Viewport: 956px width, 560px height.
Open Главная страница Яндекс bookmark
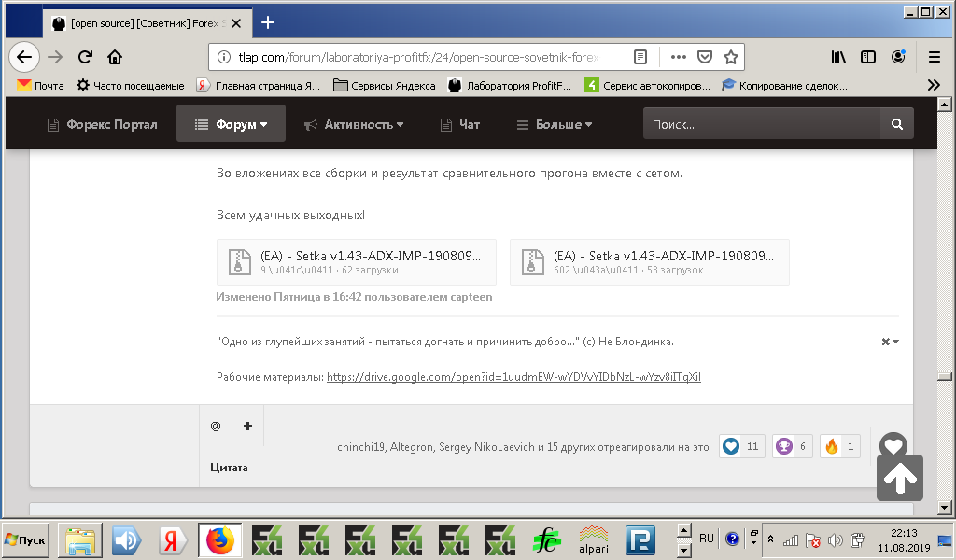[258, 85]
